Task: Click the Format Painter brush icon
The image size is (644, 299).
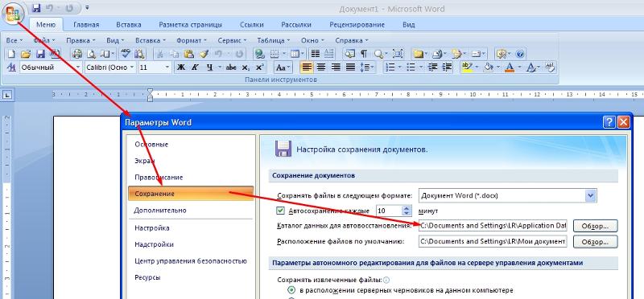Action: 204,54
